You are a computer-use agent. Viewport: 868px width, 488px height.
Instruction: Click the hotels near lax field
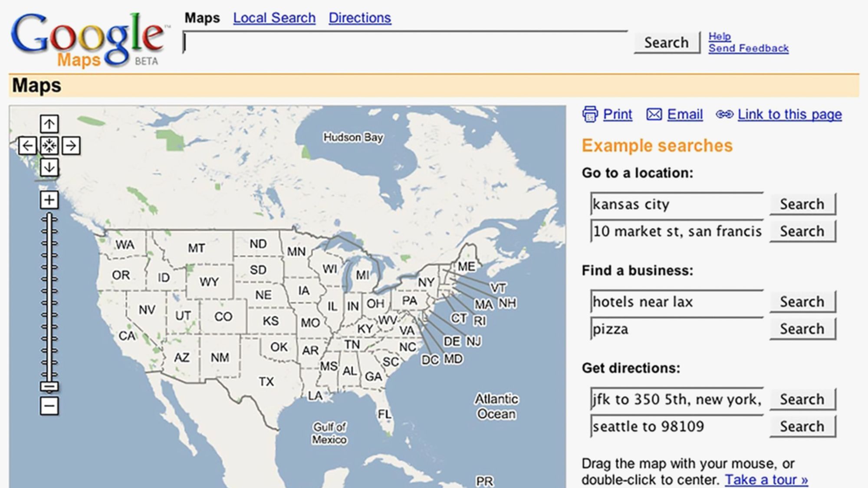(x=676, y=302)
